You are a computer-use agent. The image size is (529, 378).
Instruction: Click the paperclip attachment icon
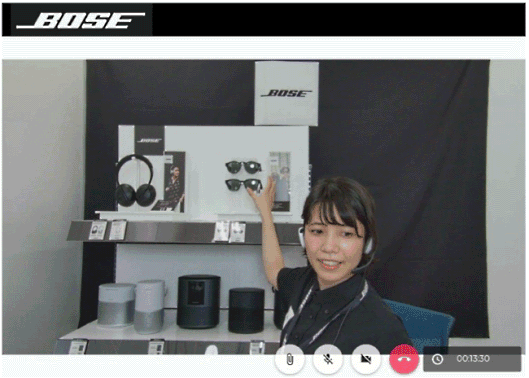[289, 359]
